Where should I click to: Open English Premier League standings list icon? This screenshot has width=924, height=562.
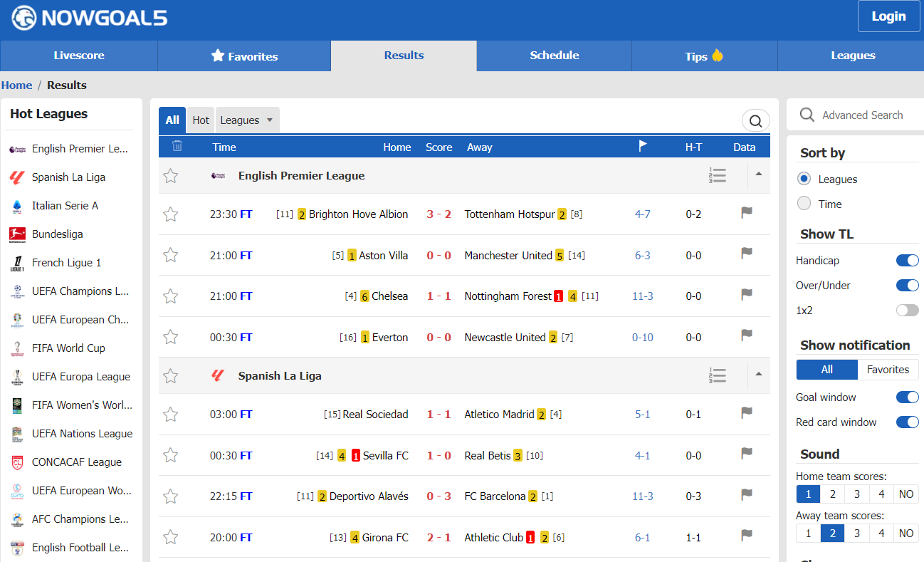pyautogui.click(x=718, y=176)
